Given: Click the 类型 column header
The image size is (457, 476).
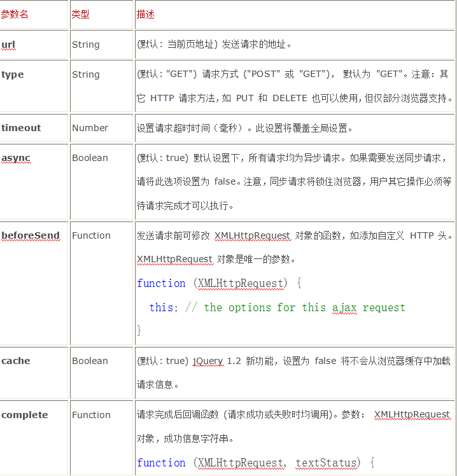Looking at the screenshot, I should (80, 14).
